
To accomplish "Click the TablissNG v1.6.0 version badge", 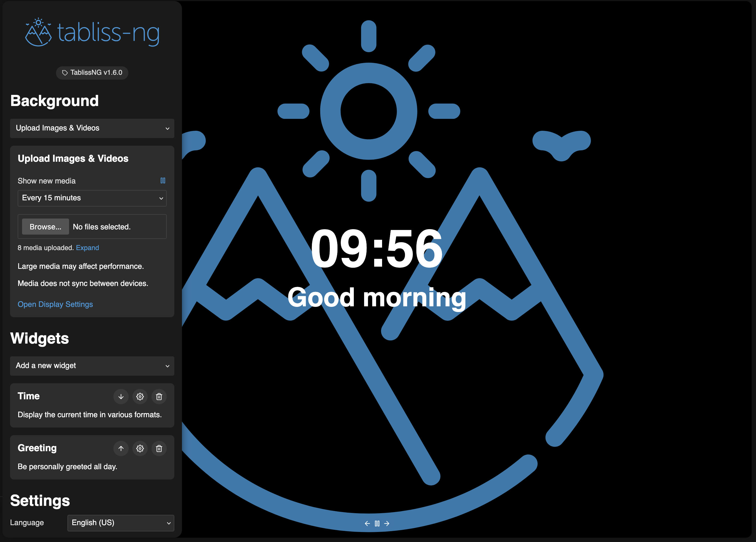I will pyautogui.click(x=92, y=73).
